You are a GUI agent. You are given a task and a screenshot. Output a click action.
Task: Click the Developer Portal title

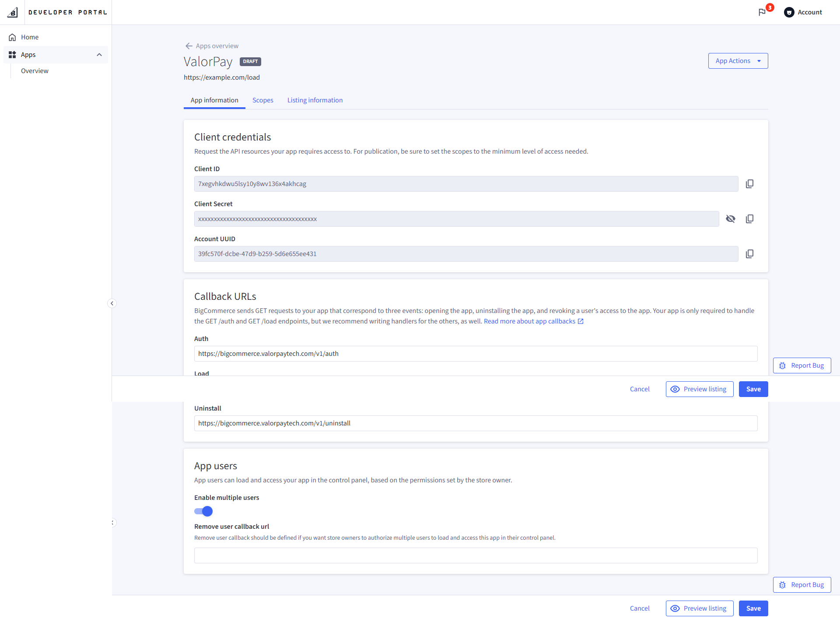click(68, 12)
